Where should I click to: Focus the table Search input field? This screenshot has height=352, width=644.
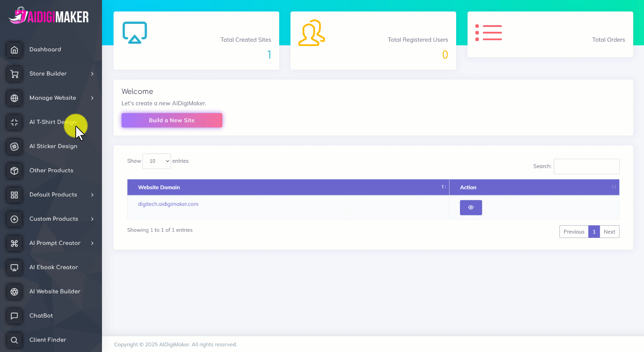[x=586, y=166]
